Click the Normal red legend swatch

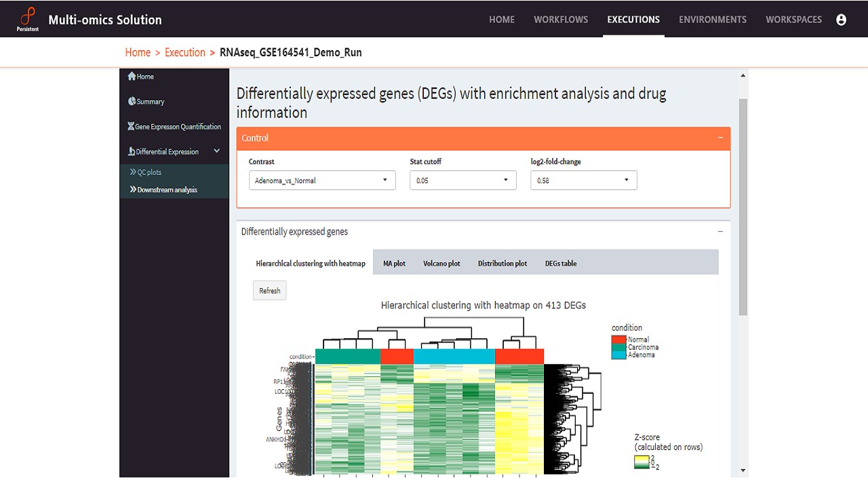[618, 339]
